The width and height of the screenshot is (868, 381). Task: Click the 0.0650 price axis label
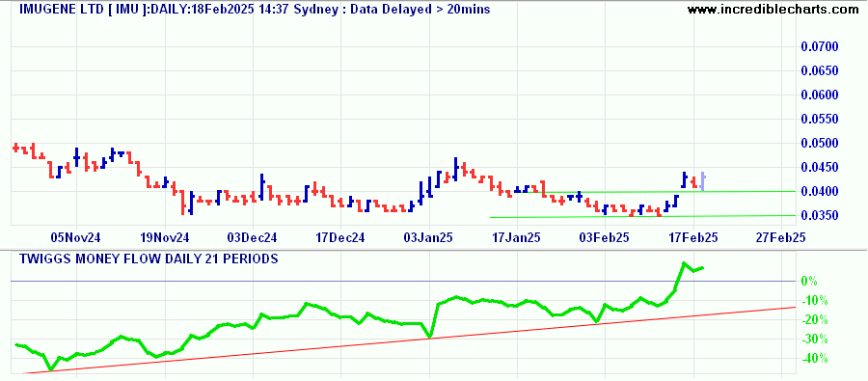click(820, 70)
